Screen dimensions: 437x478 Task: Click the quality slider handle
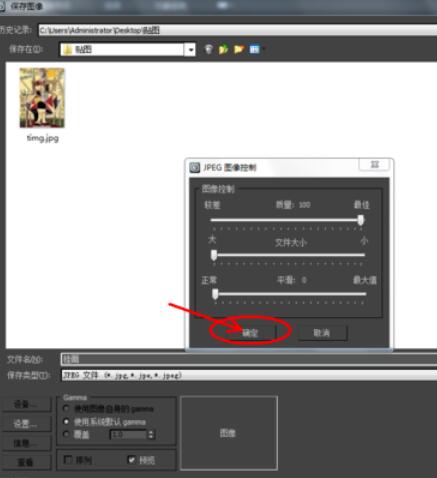click(x=360, y=220)
